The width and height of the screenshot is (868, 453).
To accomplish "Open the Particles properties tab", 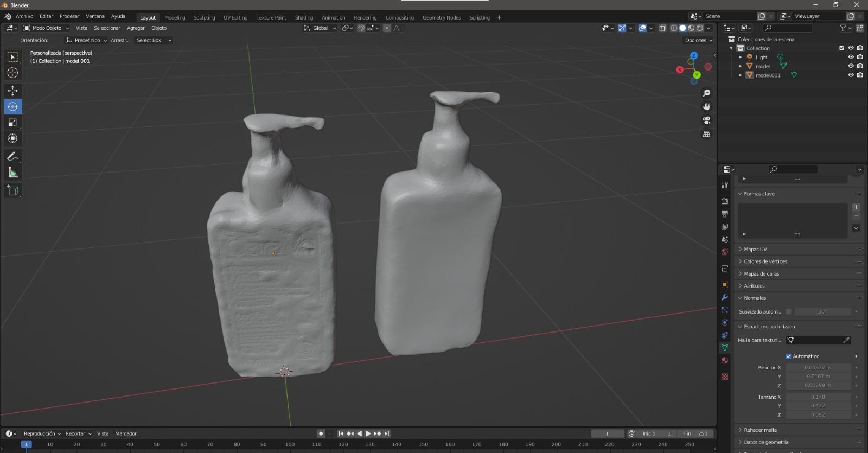I will click(725, 310).
